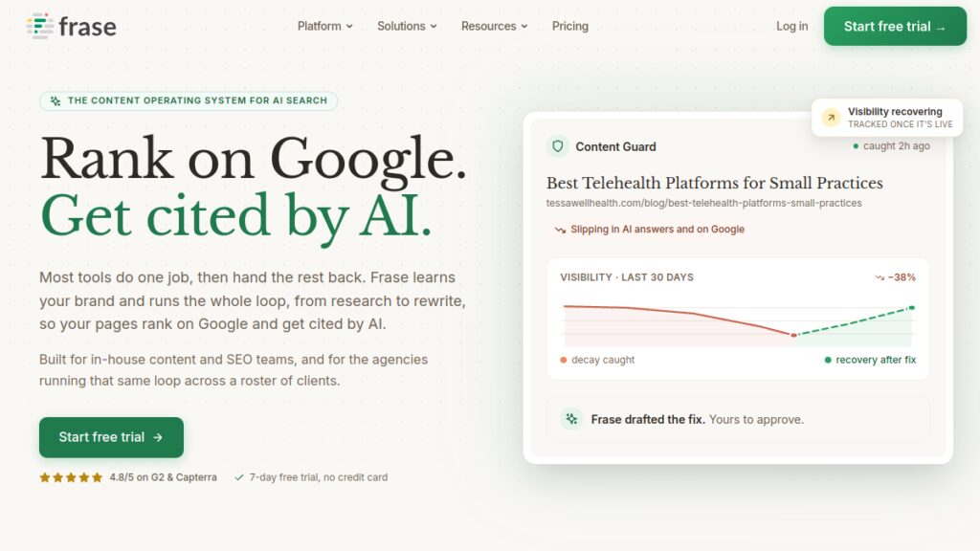Click the green recovery endpoint on the visibility chart
The width and height of the screenshot is (980, 551).
[912, 307]
